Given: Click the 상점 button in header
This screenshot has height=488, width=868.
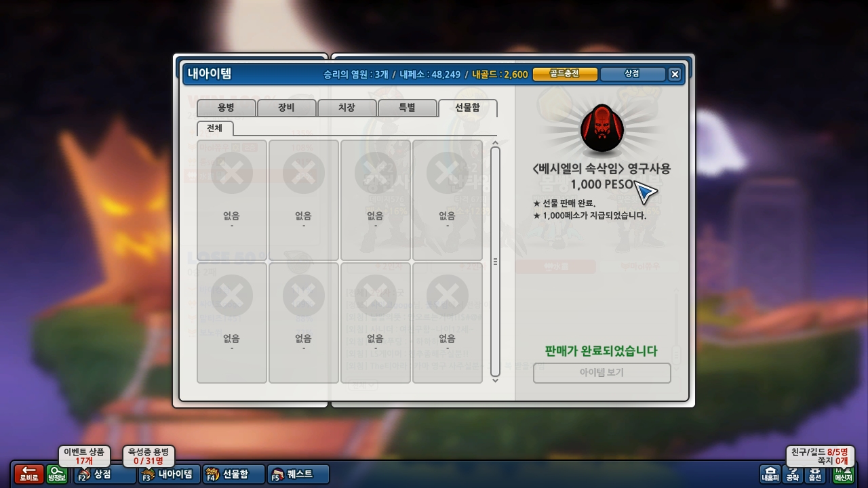Looking at the screenshot, I should [632, 74].
